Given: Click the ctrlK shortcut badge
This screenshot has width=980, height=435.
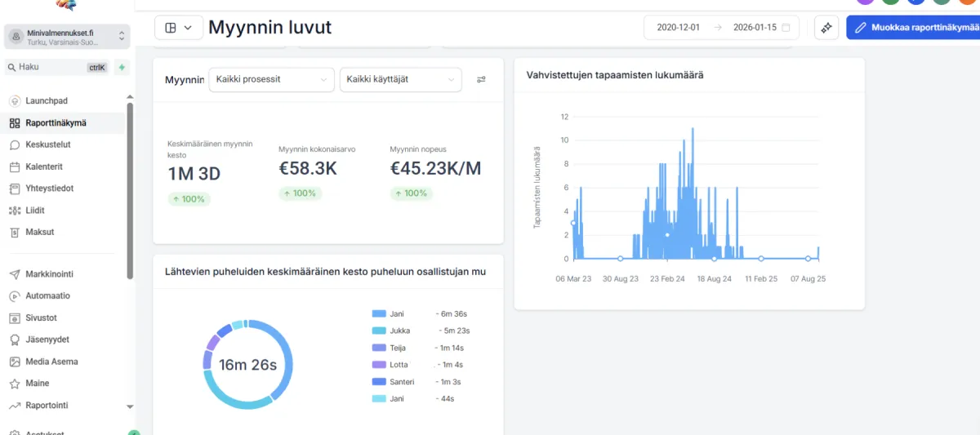Looking at the screenshot, I should pos(97,68).
